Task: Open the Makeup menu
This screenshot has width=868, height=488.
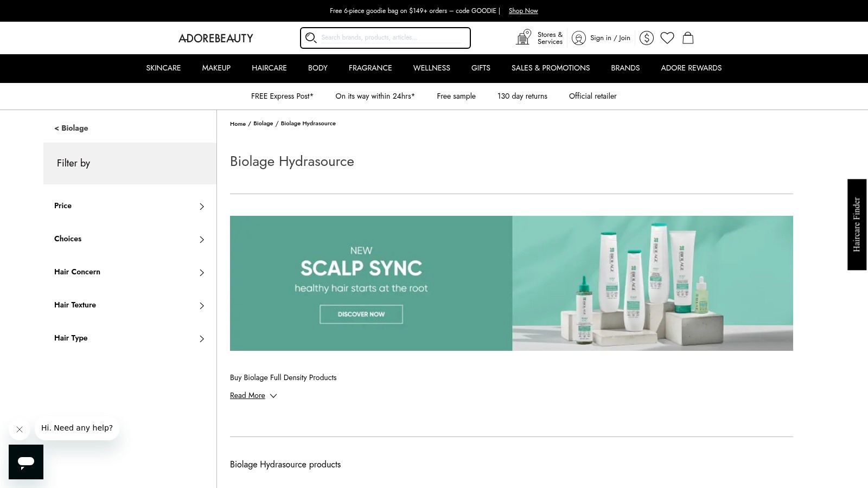Action: point(216,68)
